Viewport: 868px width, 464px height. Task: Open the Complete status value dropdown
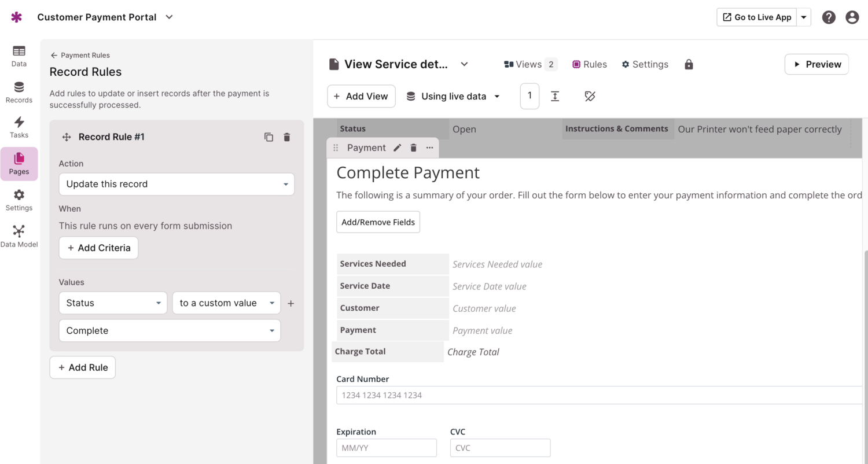(x=169, y=330)
